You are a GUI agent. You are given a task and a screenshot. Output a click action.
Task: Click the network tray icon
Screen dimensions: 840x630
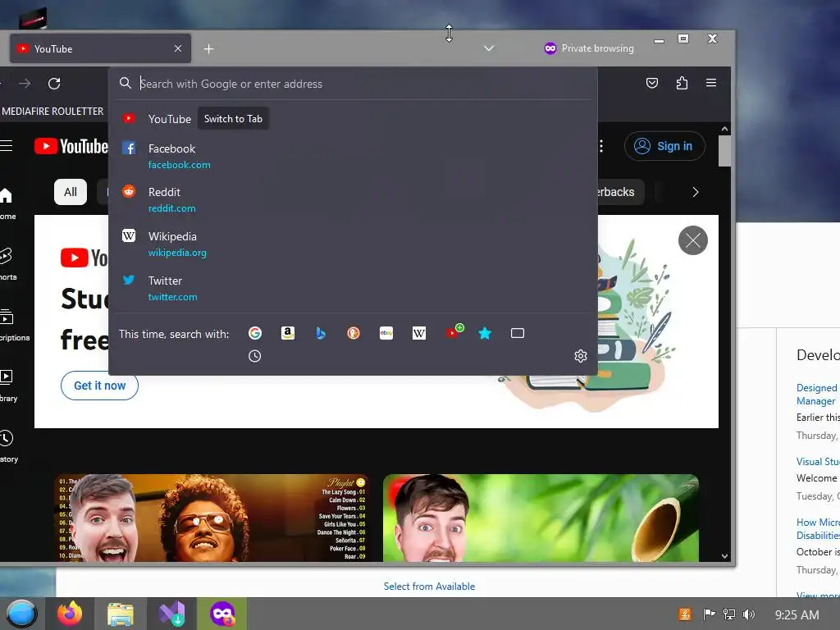point(729,614)
